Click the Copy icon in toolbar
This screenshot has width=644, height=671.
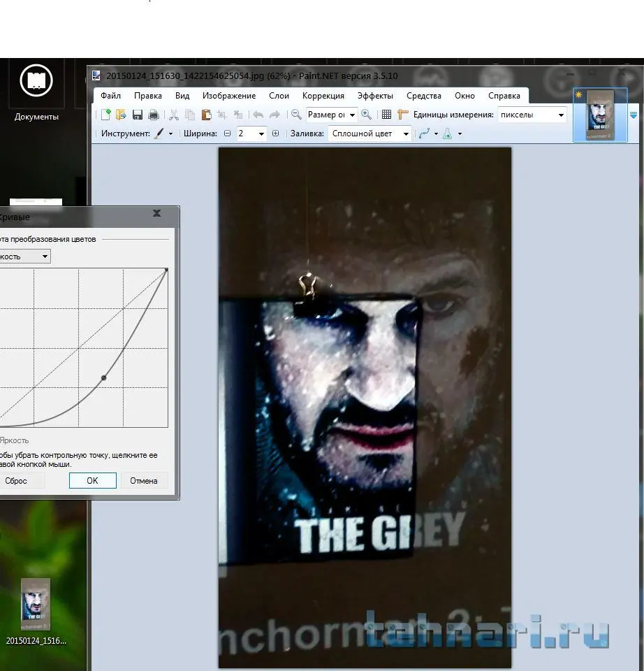(190, 115)
